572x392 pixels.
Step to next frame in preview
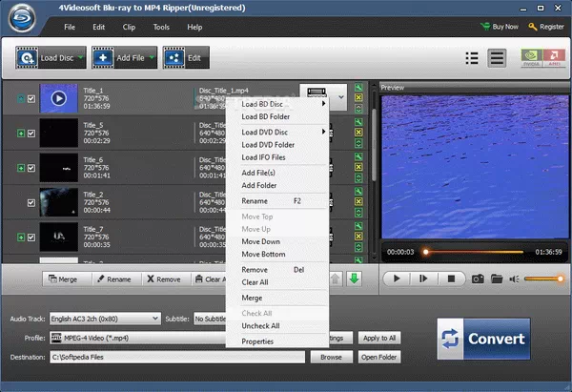423,279
